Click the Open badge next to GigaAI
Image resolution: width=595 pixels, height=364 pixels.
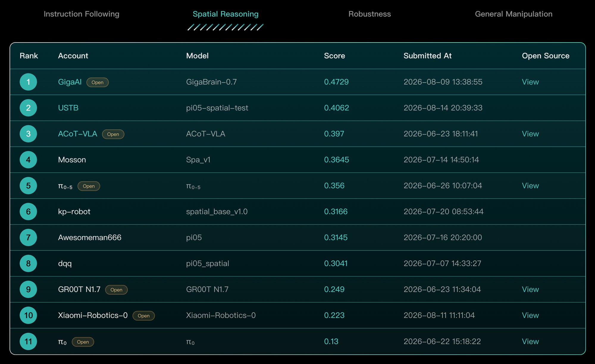click(x=98, y=82)
